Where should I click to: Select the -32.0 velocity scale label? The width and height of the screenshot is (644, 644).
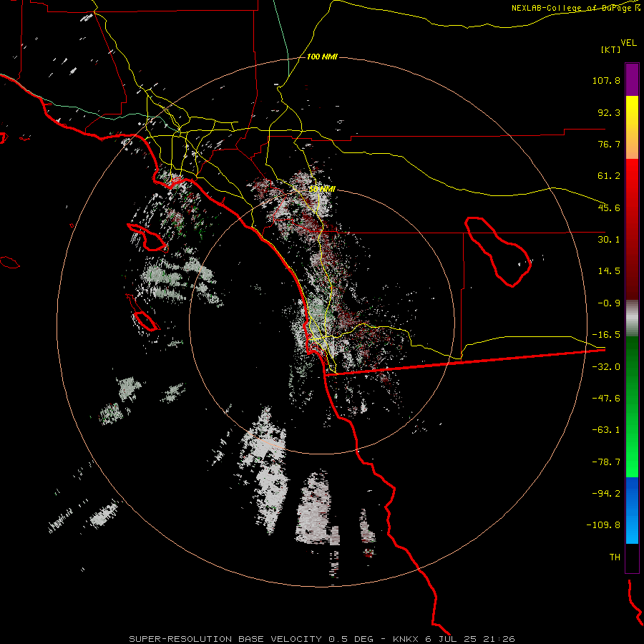point(606,367)
